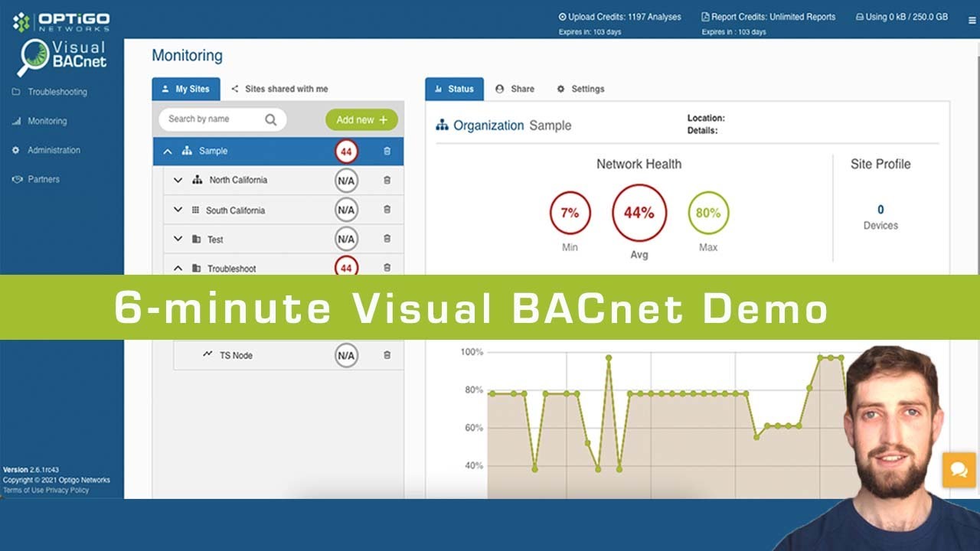The height and width of the screenshot is (551, 980).
Task: Click the N/A badge for South California
Action: click(346, 210)
